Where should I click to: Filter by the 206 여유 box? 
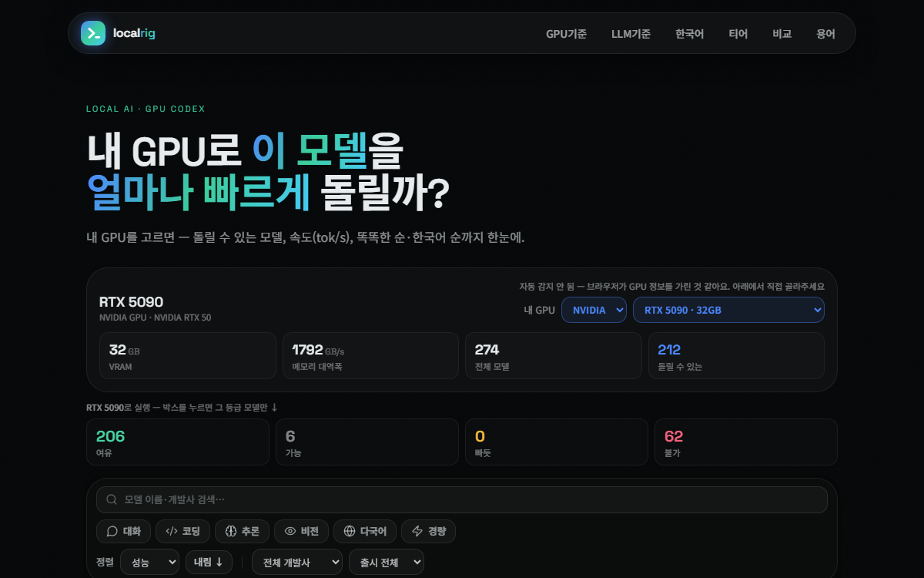pyautogui.click(x=178, y=442)
